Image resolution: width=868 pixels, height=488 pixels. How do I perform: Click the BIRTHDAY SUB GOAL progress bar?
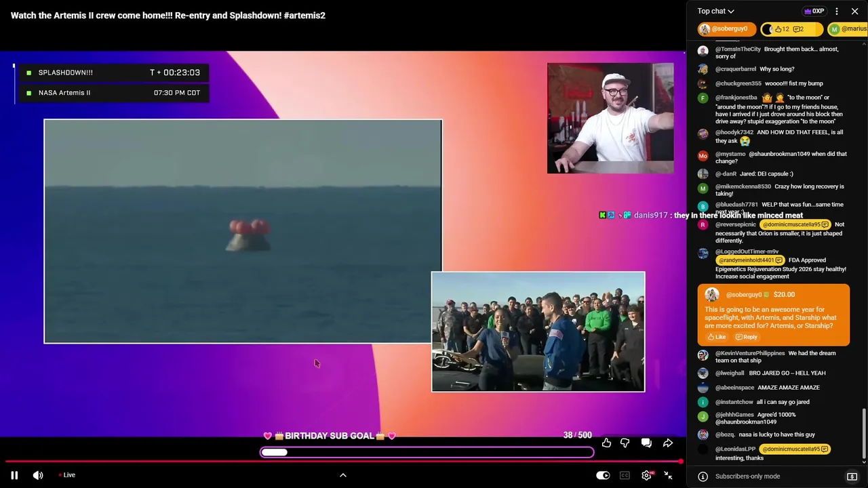point(427,452)
